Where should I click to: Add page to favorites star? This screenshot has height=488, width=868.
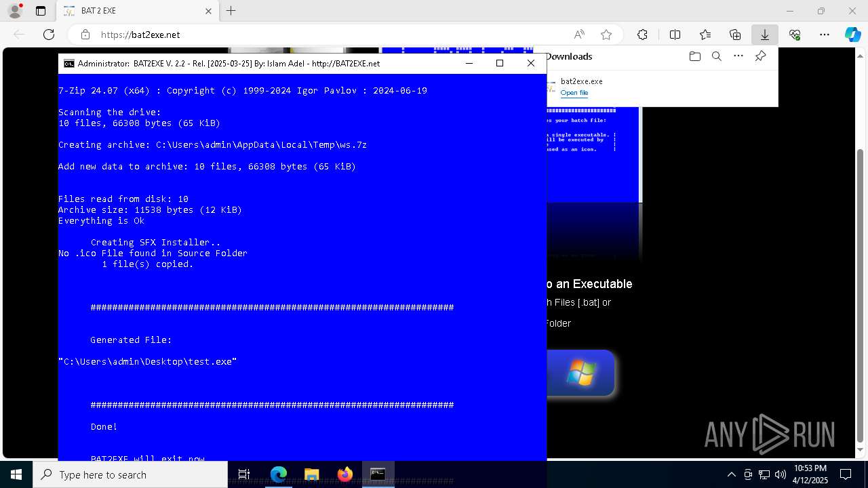tap(606, 35)
